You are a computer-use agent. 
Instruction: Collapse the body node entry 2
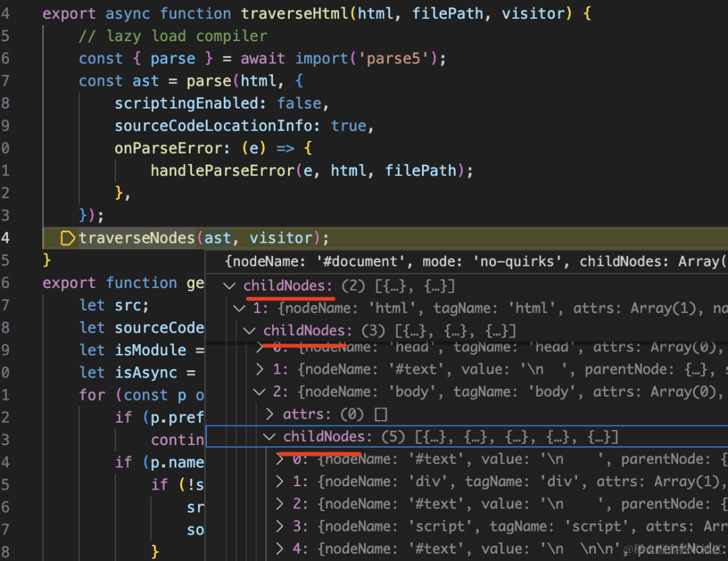[x=259, y=392]
